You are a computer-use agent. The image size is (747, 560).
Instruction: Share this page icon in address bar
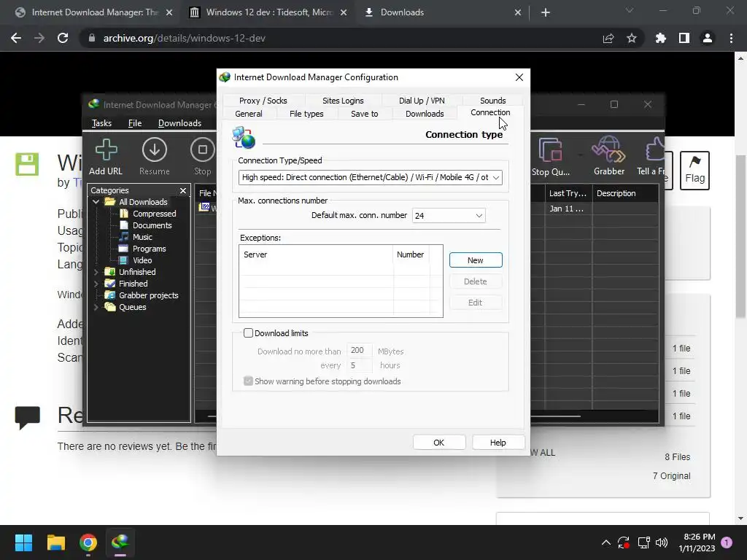608,38
